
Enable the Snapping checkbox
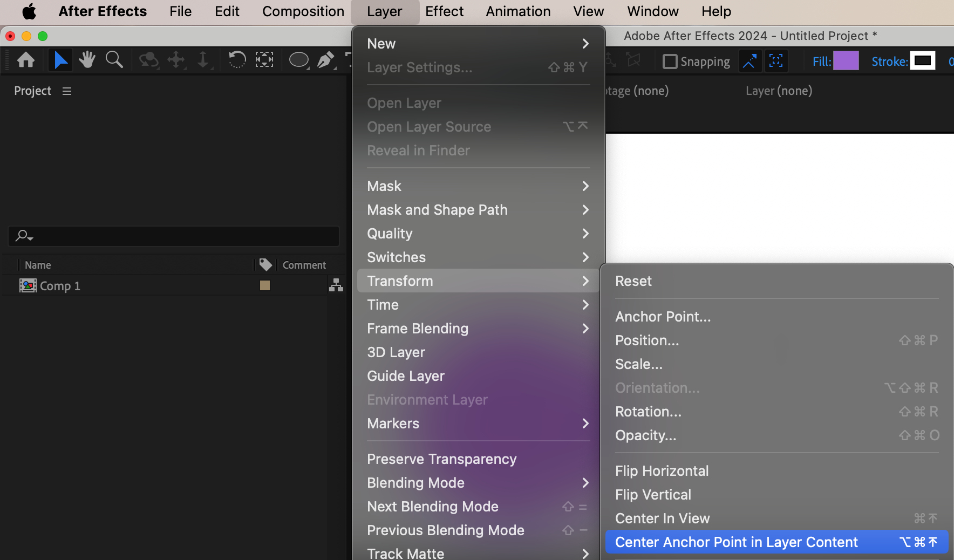670,62
